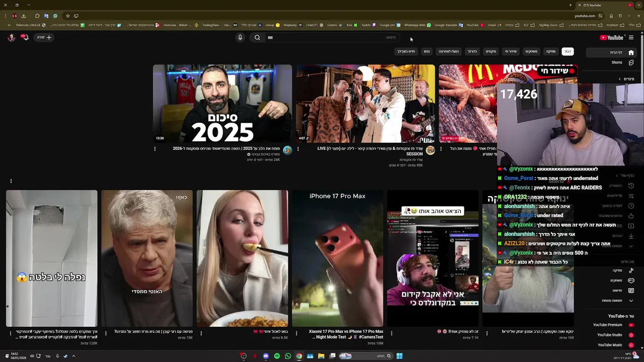Open options for the Xiaomi 17 Pro Max short
This screenshot has width=644, height=362.
(x=296, y=333)
